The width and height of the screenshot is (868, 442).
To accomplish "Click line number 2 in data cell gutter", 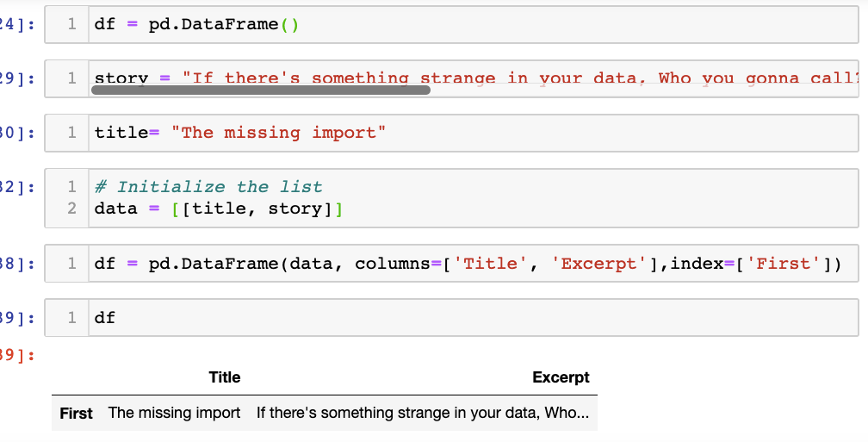I will 72,209.
